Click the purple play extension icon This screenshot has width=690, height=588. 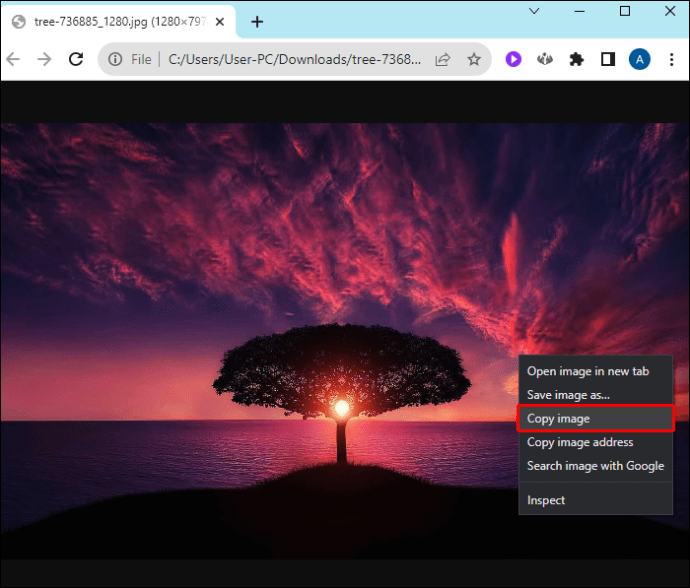[513, 59]
